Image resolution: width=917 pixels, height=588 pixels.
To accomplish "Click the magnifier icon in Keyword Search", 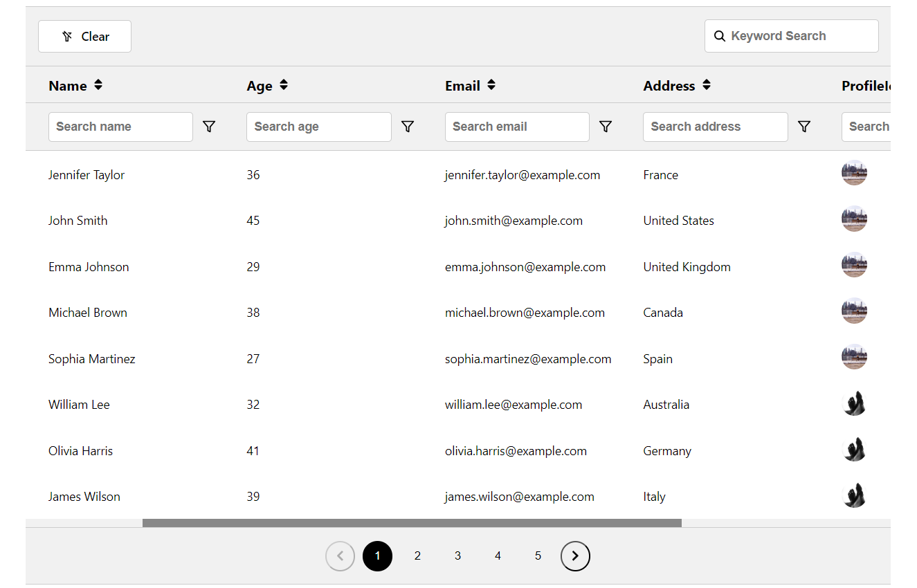I will tap(720, 36).
